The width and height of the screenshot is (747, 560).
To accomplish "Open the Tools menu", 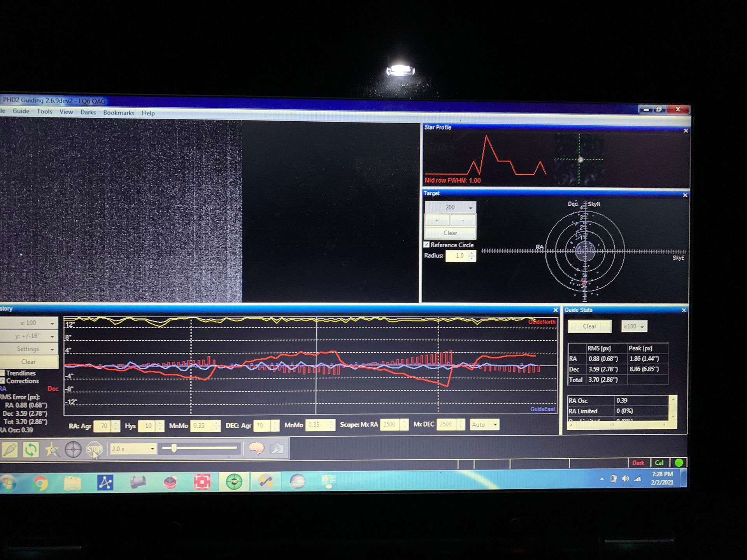I will coord(44,111).
